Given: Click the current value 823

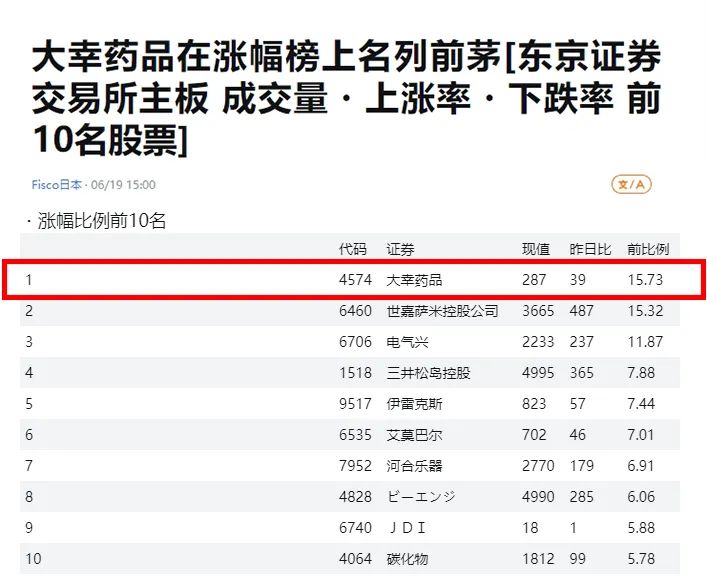Looking at the screenshot, I should (534, 404).
